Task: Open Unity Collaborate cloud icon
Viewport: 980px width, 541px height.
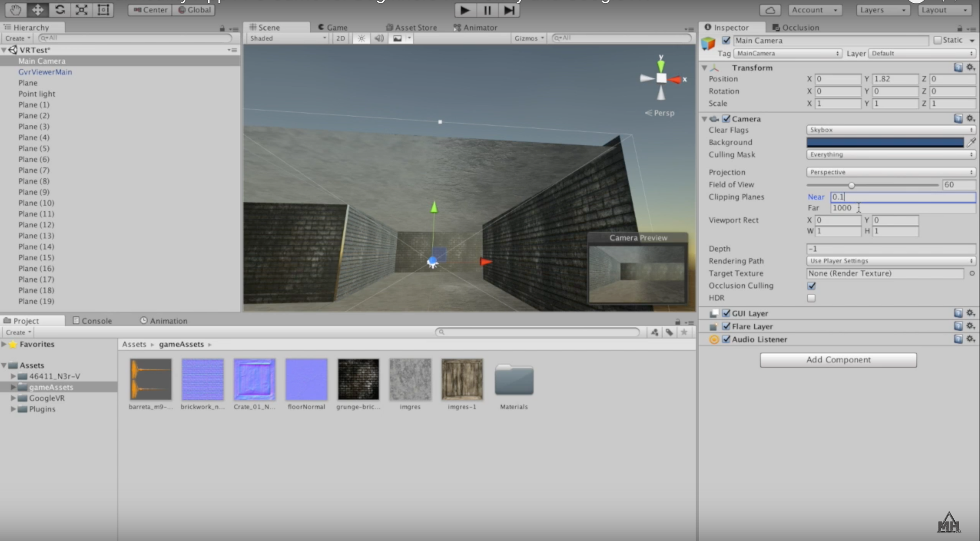Action: pyautogui.click(x=769, y=10)
